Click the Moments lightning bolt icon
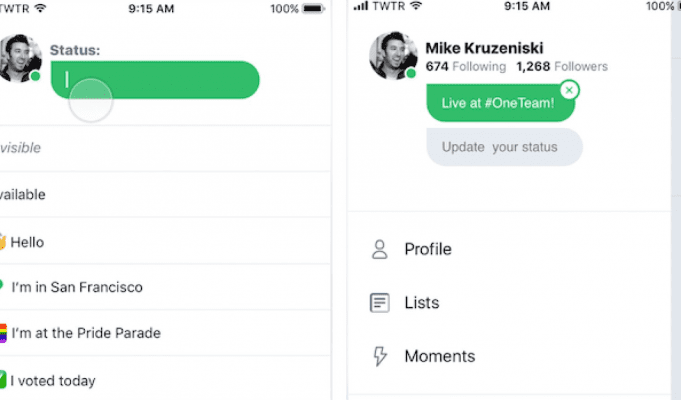 380,356
